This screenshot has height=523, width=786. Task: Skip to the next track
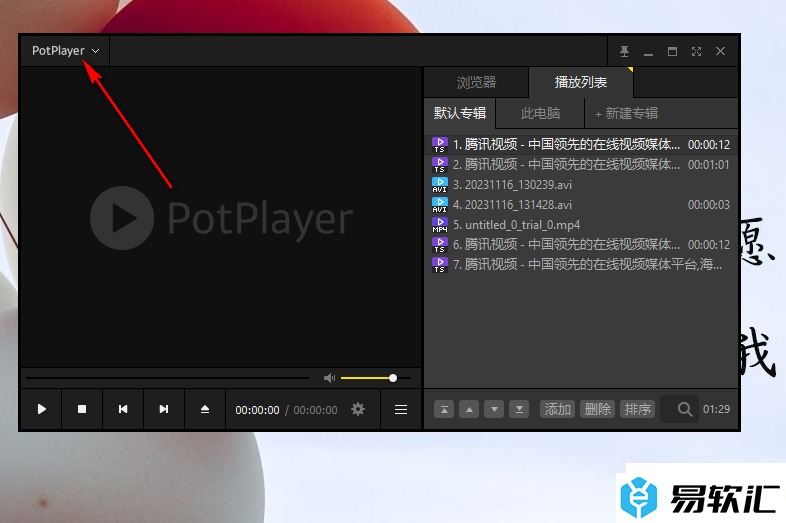coord(164,409)
